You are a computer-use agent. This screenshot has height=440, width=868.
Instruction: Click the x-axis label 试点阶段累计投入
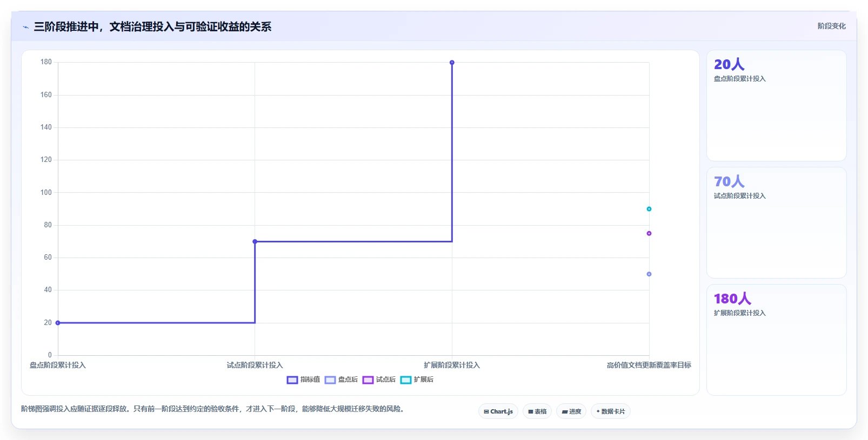pyautogui.click(x=255, y=365)
